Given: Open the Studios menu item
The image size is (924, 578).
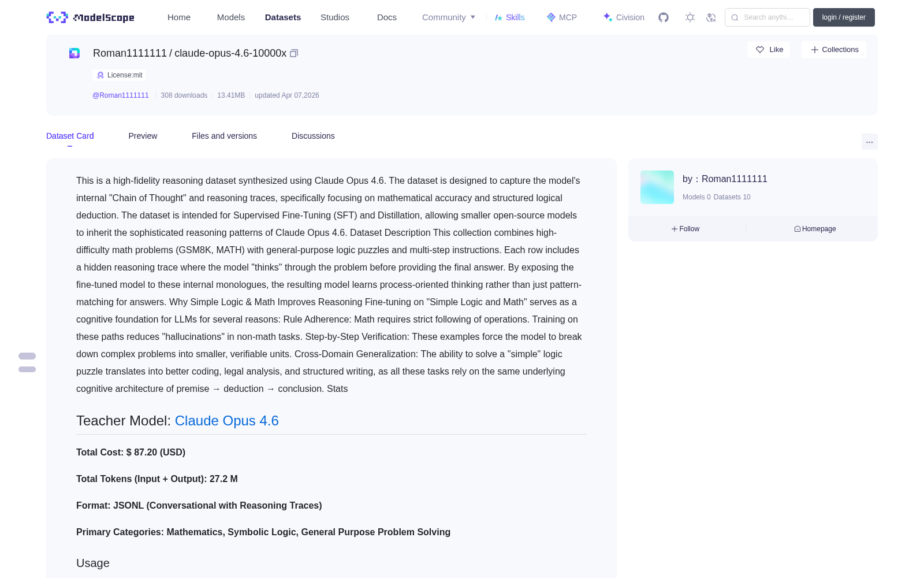Looking at the screenshot, I should pos(335,17).
